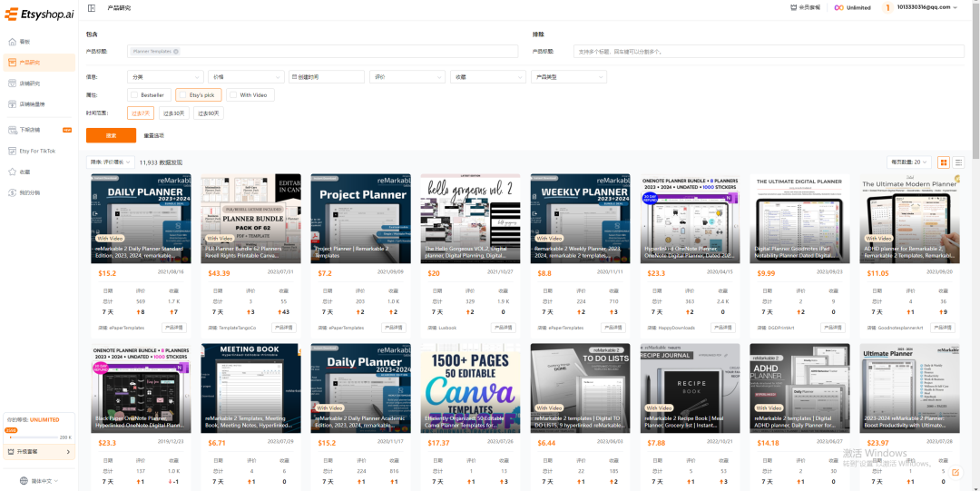Open the Luxbook shop link
Viewport: 980px width, 491px height.
(446, 328)
